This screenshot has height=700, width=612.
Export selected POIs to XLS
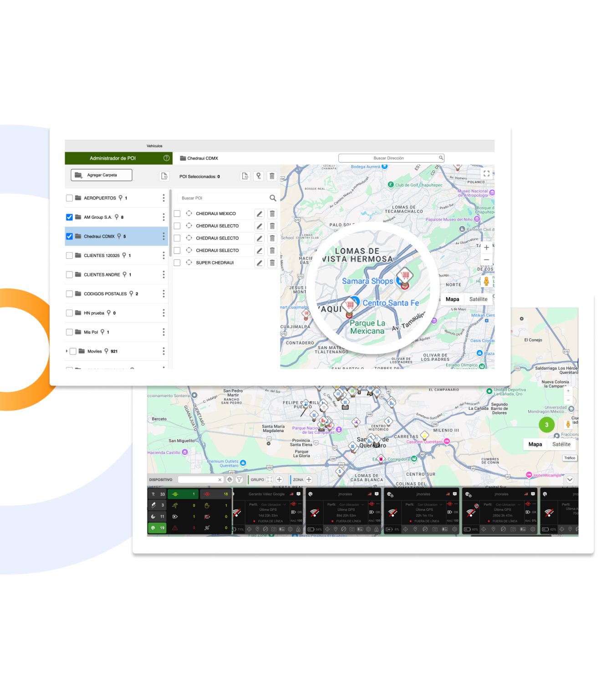point(245,176)
